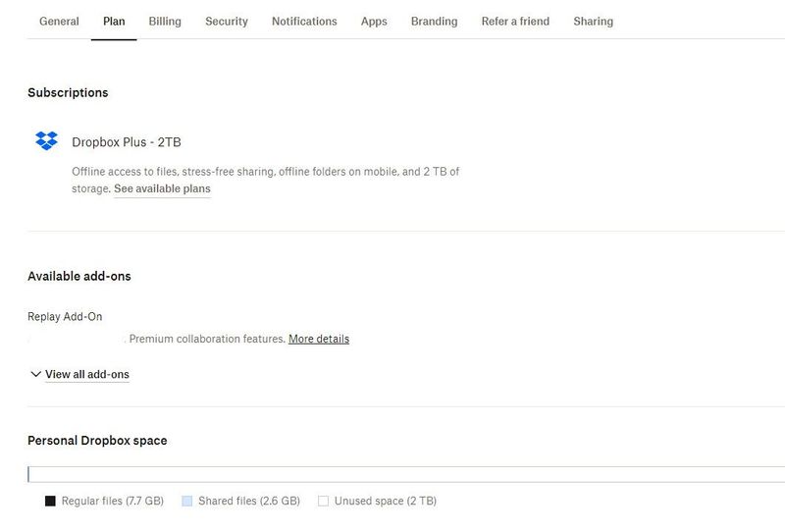Select the Refer a friend tab
This screenshot has width=785, height=532.
coord(515,21)
